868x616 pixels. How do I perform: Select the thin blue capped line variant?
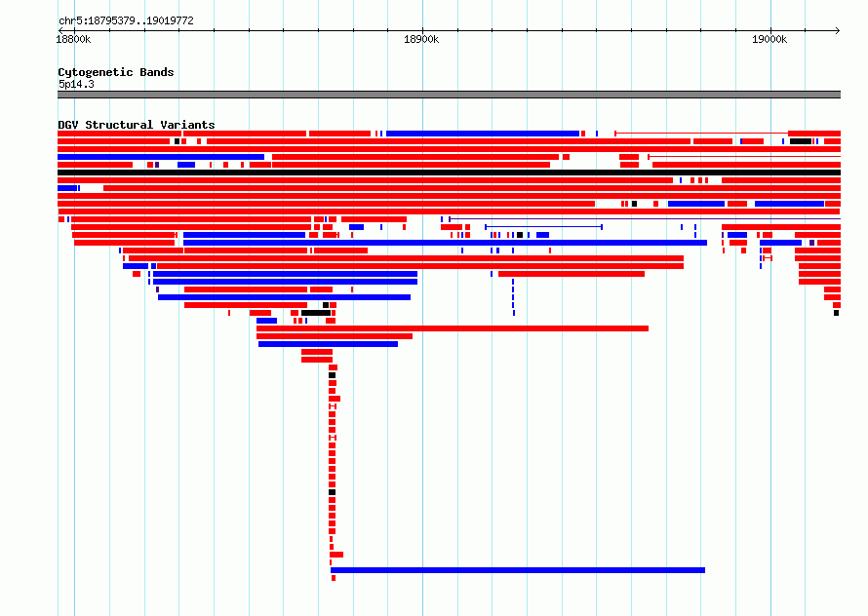point(543,227)
